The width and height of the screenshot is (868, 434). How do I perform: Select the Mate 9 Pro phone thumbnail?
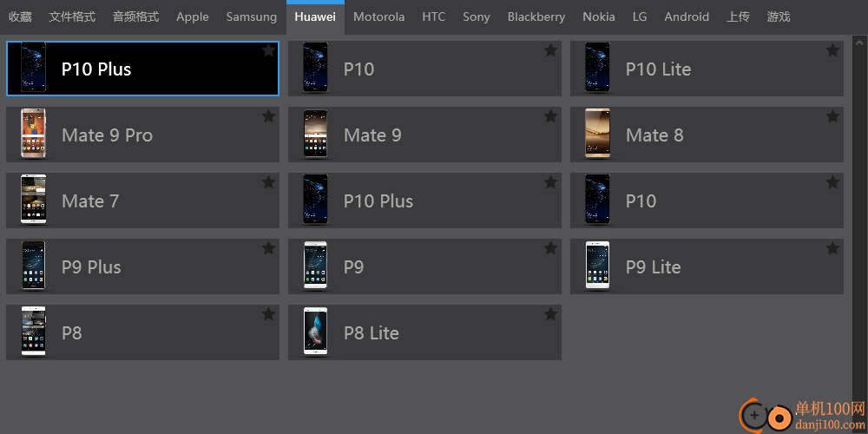(x=33, y=134)
